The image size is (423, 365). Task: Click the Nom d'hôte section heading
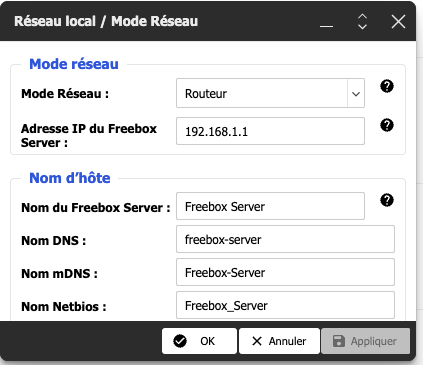(70, 178)
